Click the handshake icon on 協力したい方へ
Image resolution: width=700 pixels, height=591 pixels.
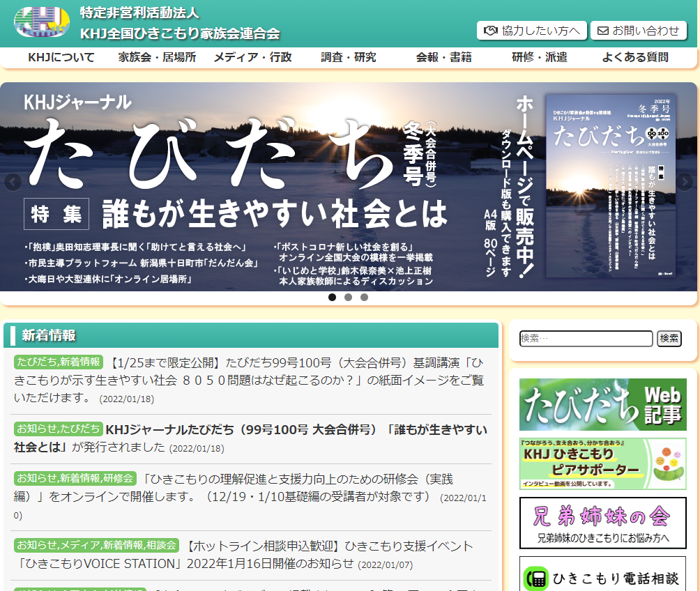point(491,31)
